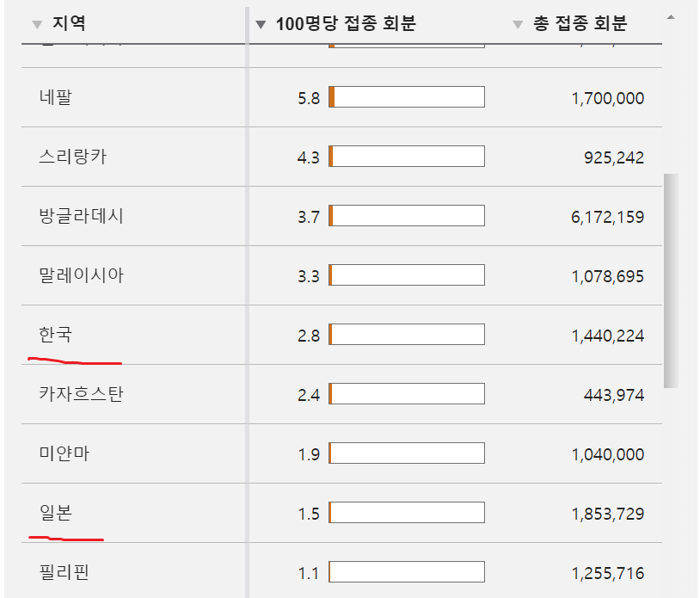Click the 네팔 progress bar
The image size is (700, 598).
pos(407,97)
